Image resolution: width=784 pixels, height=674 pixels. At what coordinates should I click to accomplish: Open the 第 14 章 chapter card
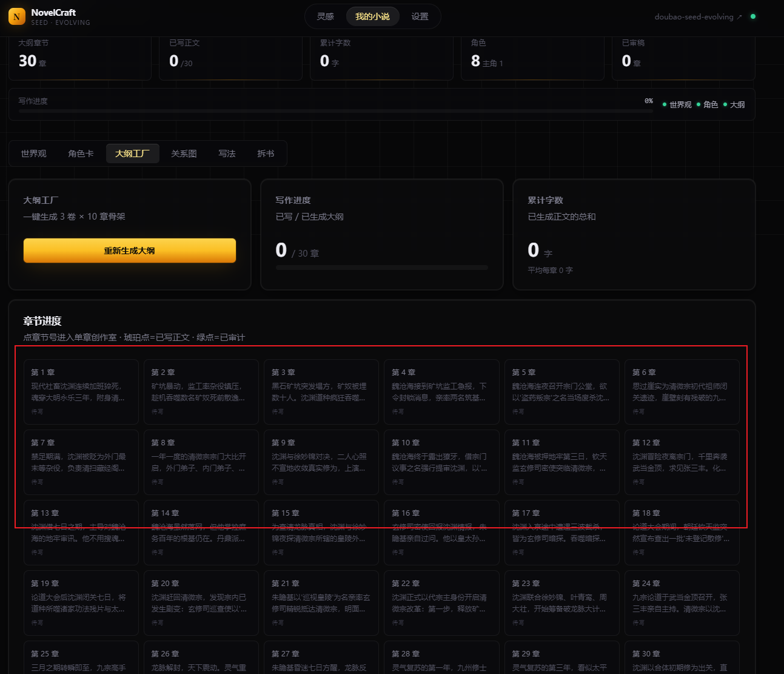201,533
